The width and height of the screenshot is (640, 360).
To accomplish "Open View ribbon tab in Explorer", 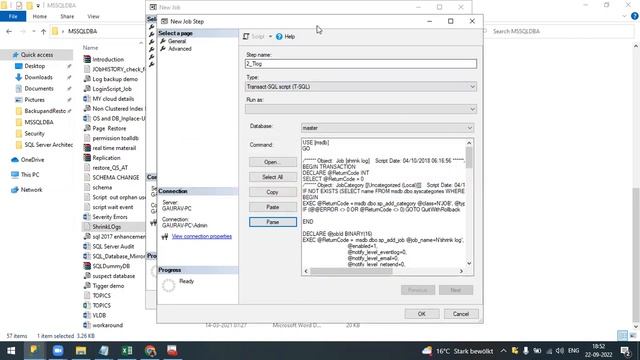I will pyautogui.click(x=93, y=16).
